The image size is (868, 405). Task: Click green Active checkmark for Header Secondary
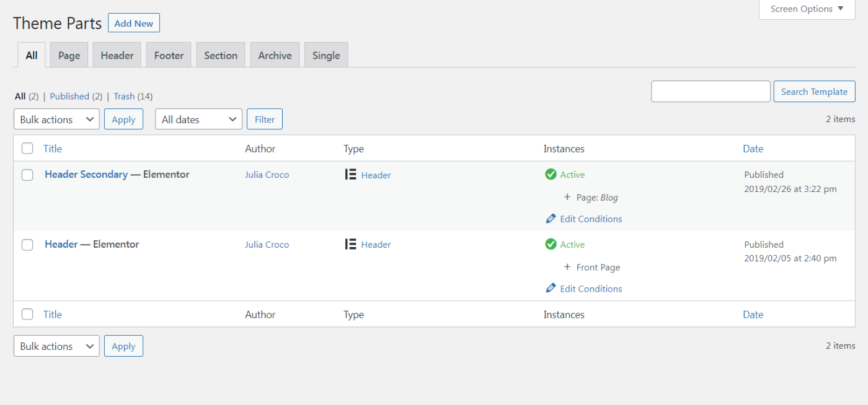point(551,175)
